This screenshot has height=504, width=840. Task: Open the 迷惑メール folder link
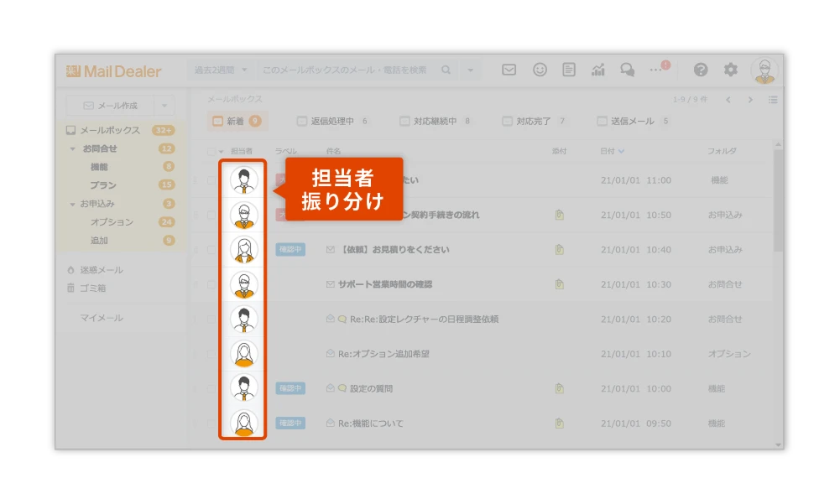101,270
